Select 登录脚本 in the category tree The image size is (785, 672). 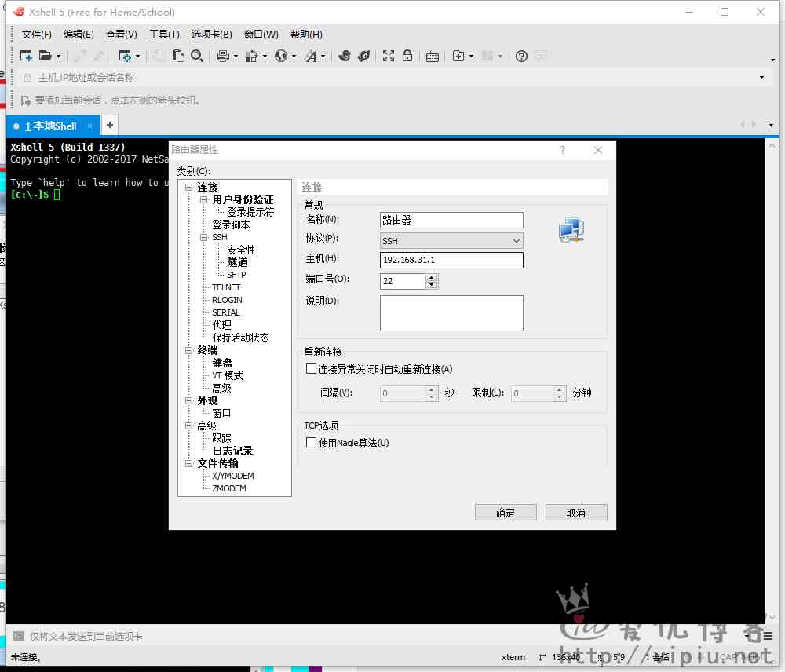pyautogui.click(x=231, y=225)
